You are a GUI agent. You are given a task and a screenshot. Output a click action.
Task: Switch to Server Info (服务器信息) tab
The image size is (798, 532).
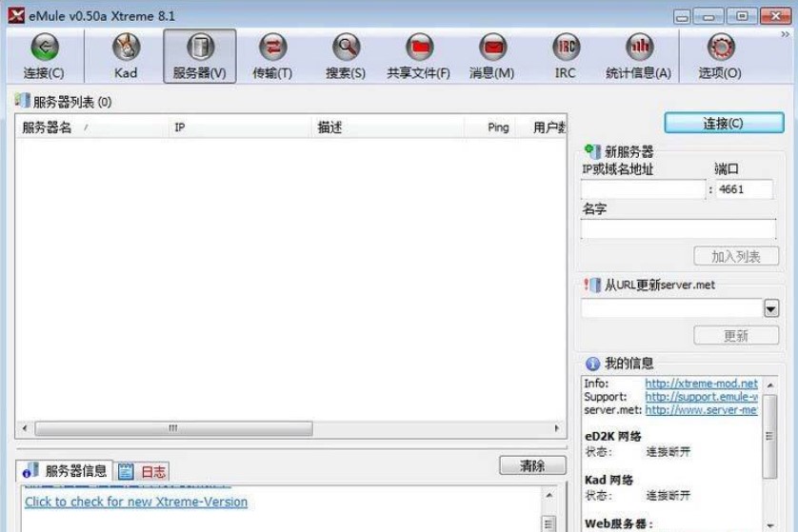65,471
